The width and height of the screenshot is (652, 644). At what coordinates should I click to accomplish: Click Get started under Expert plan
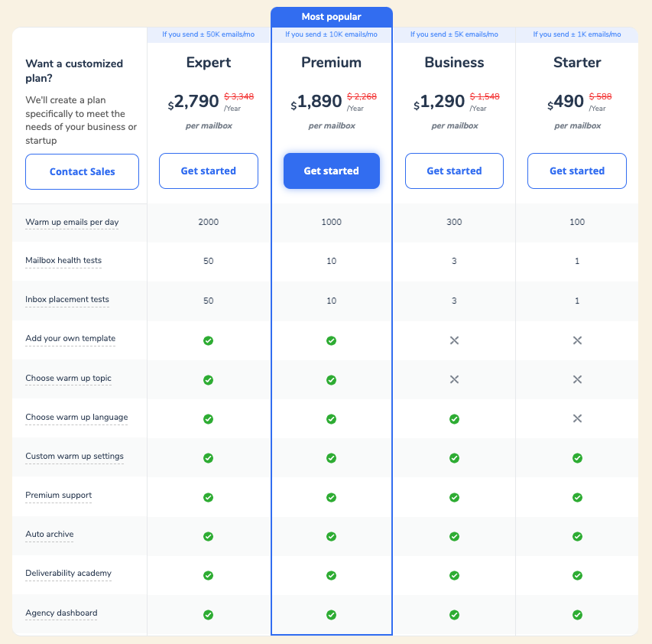pos(208,171)
